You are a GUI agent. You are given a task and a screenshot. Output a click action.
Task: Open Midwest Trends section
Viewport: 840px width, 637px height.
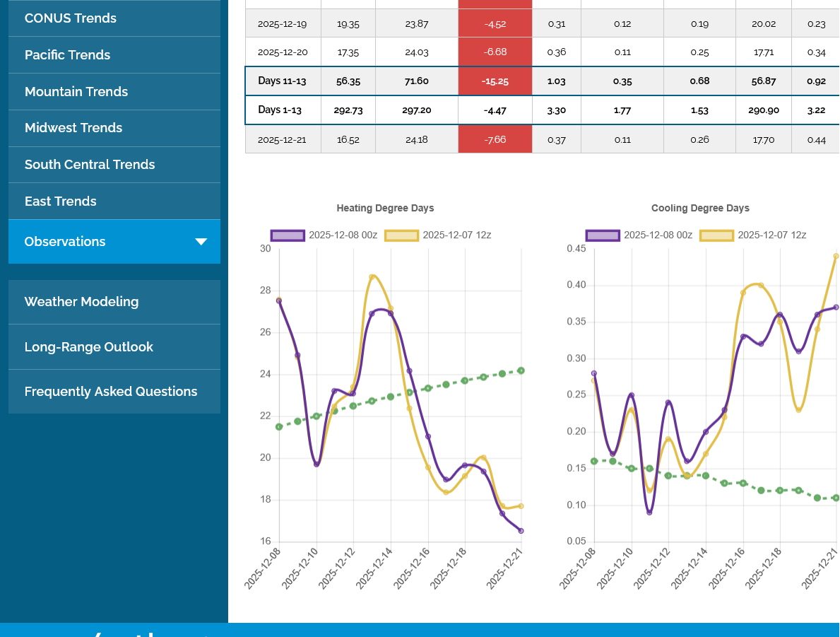pos(73,128)
